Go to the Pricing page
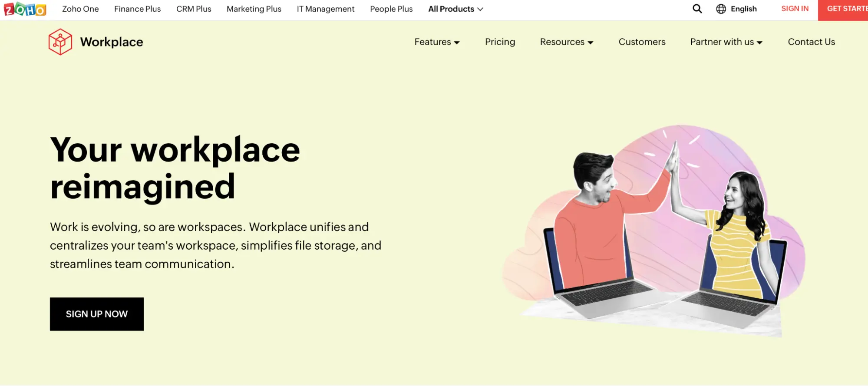 pos(500,42)
